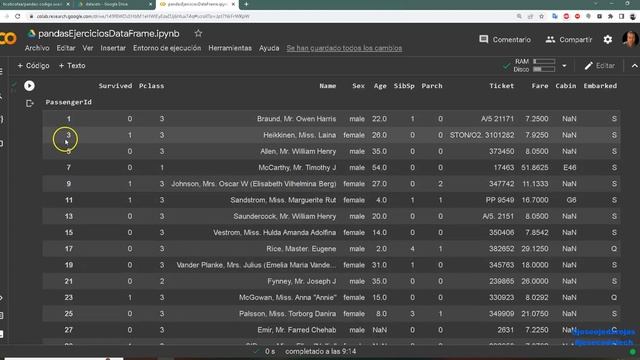Open the Chrome extensions puzzle icon

610,16
